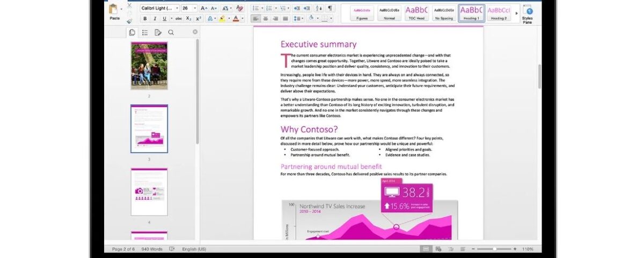Click the Bullets list icon

point(256,9)
